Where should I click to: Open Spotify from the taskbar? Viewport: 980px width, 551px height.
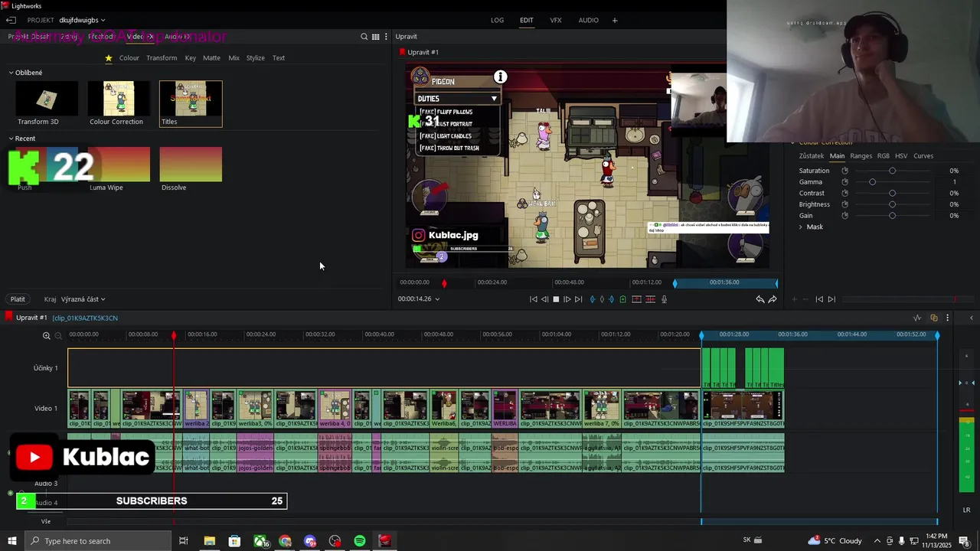point(360,541)
